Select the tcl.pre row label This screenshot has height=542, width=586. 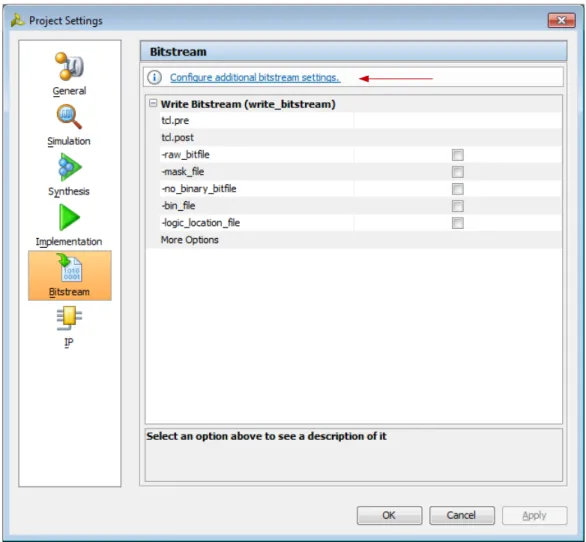(175, 121)
